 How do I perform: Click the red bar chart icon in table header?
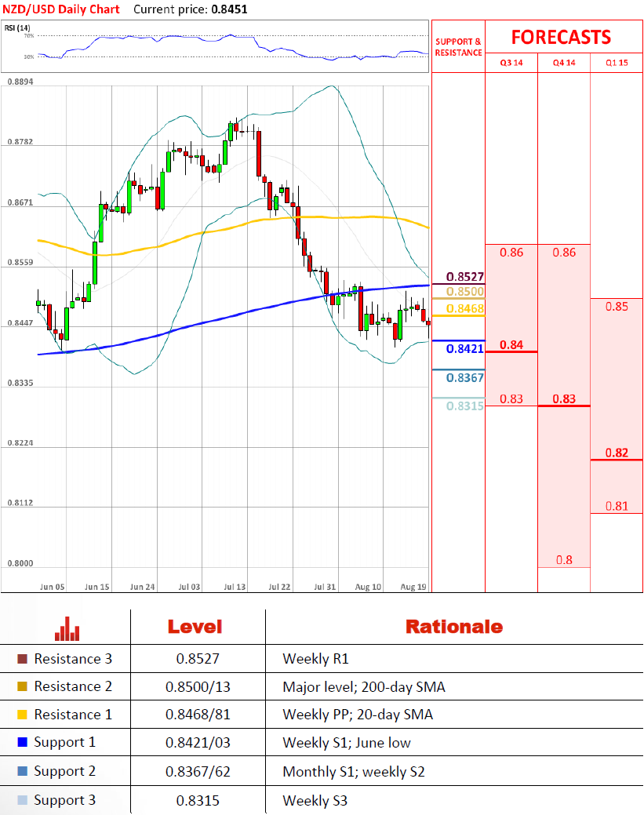[x=67, y=628]
